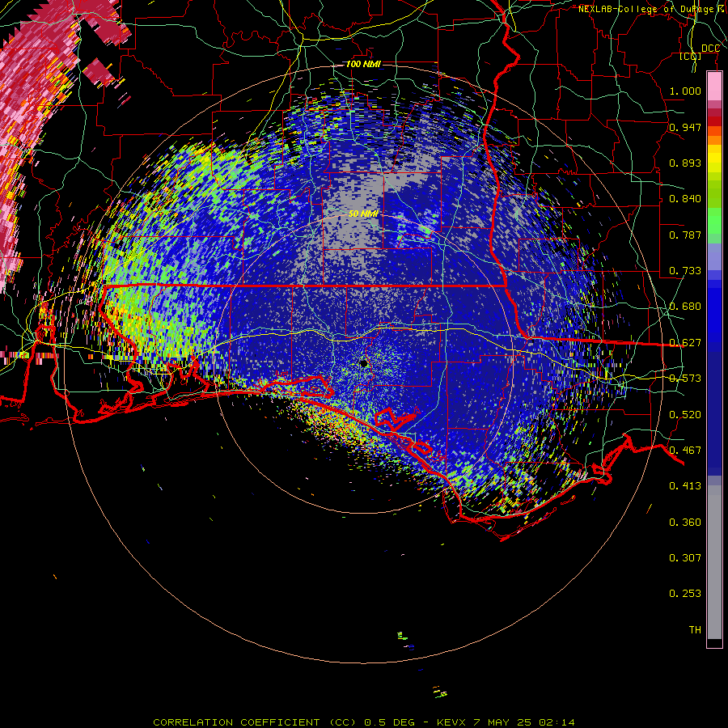
Task: Select the 0.733 color scale value
Action: [685, 271]
